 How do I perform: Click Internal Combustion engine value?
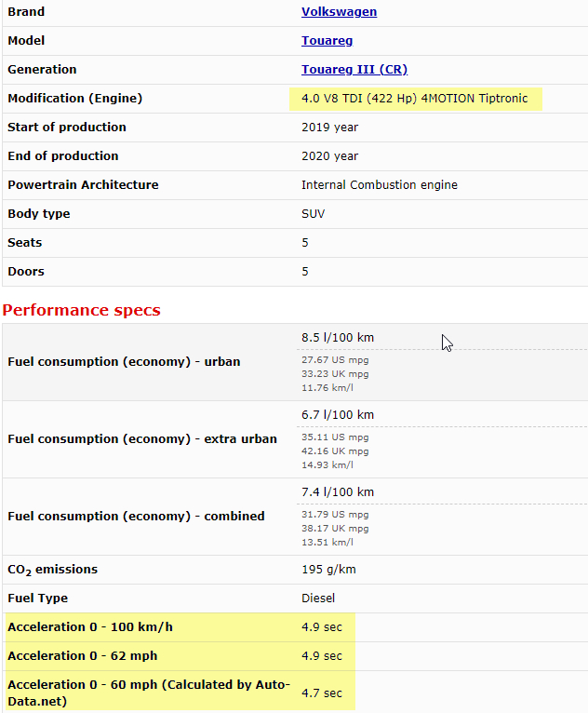380,185
